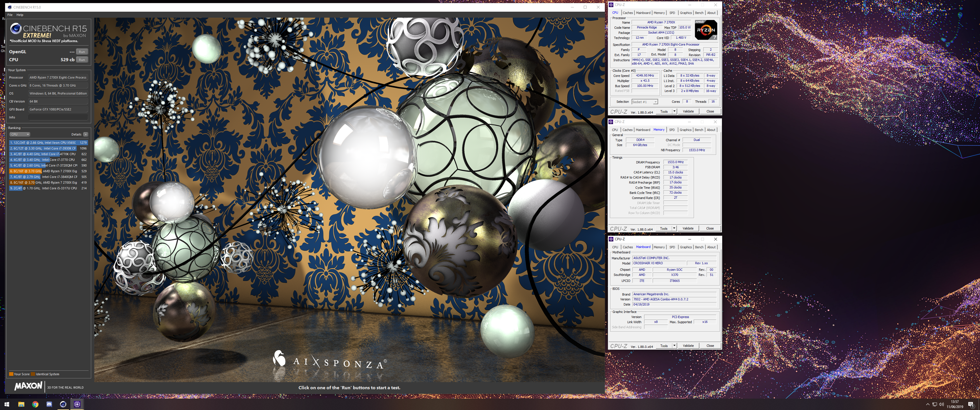The width and height of the screenshot is (980, 410).
Task: Switch to Mainboard tab in the Memory CPU-Z window
Action: click(643, 130)
